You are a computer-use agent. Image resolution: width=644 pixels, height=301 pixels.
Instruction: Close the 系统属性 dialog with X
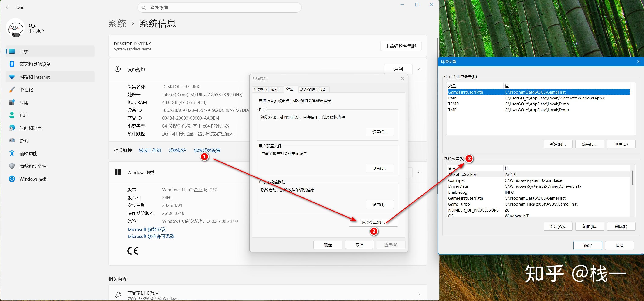click(403, 78)
